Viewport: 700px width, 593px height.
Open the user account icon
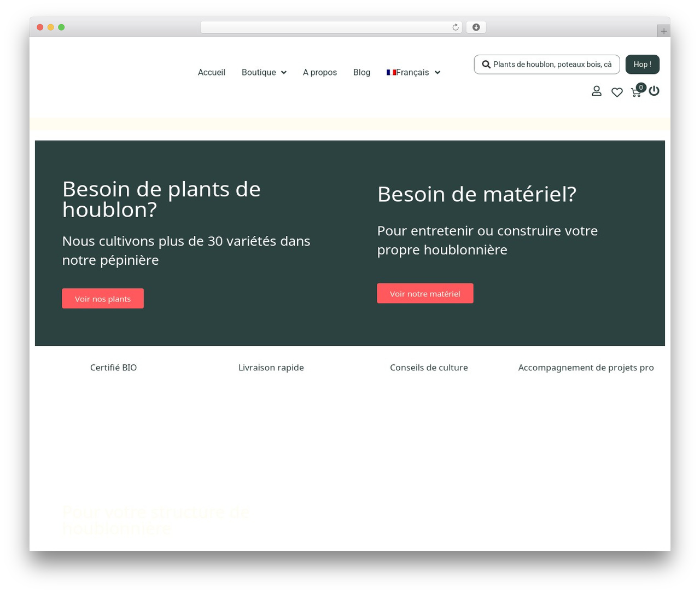(x=597, y=91)
